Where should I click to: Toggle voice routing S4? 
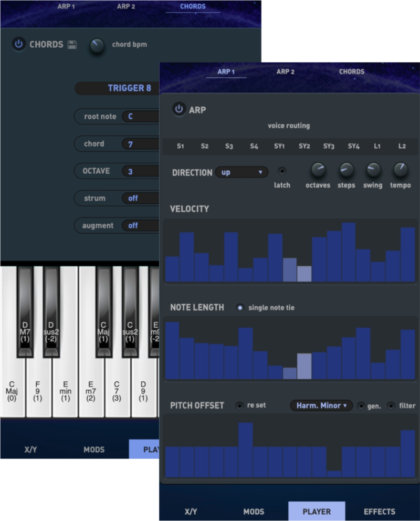click(x=254, y=146)
